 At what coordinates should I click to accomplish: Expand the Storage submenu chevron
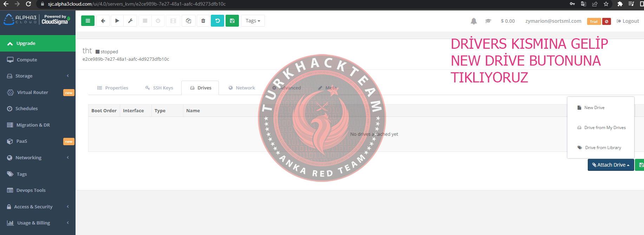[x=68, y=76]
